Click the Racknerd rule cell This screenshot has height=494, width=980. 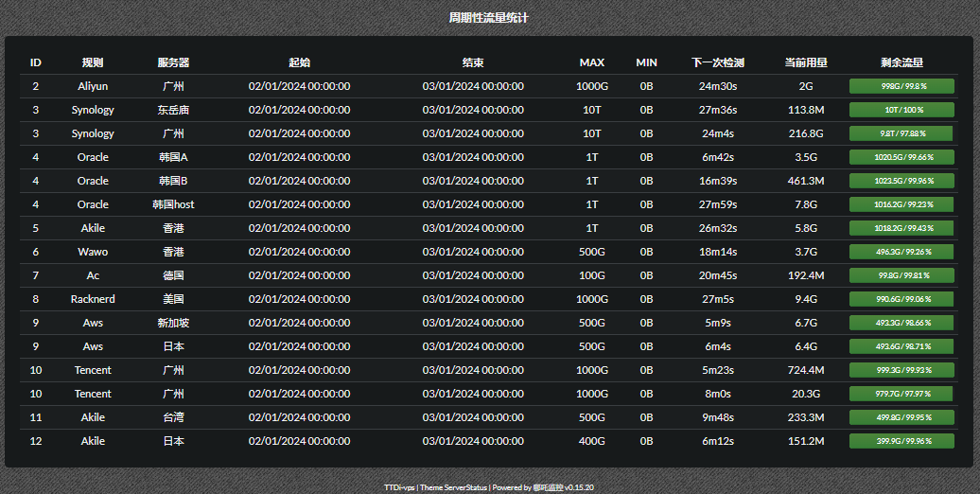(x=93, y=300)
